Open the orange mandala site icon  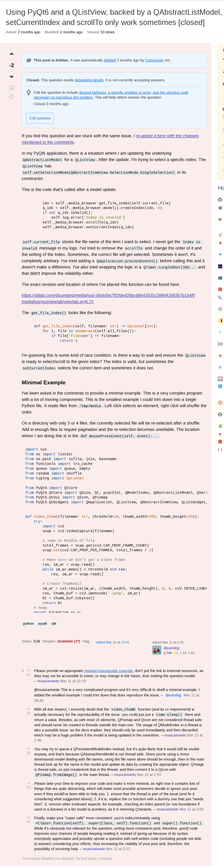[220, 403]
